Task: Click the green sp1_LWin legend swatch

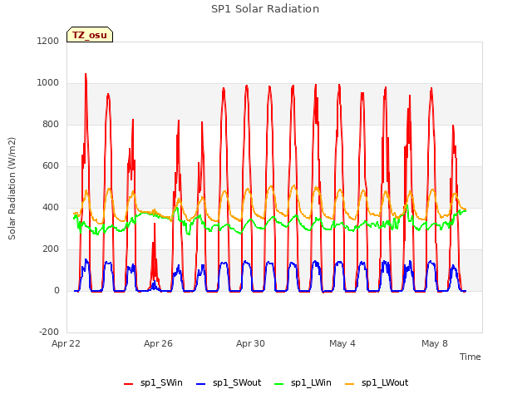Action: 279,384
